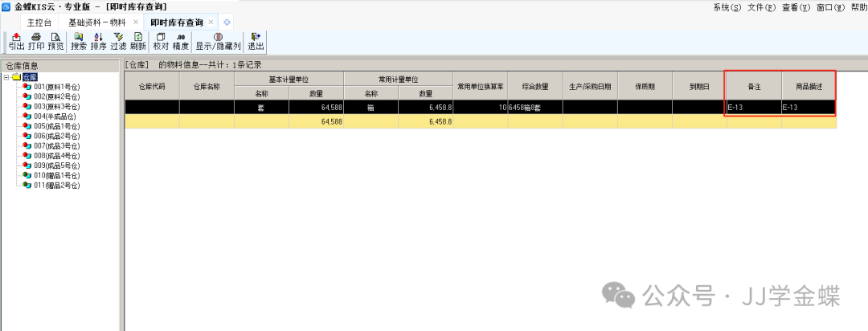The height and width of the screenshot is (331, 868).
Task: Select warehouse 004(半成品仓) in tree
Action: (56, 116)
